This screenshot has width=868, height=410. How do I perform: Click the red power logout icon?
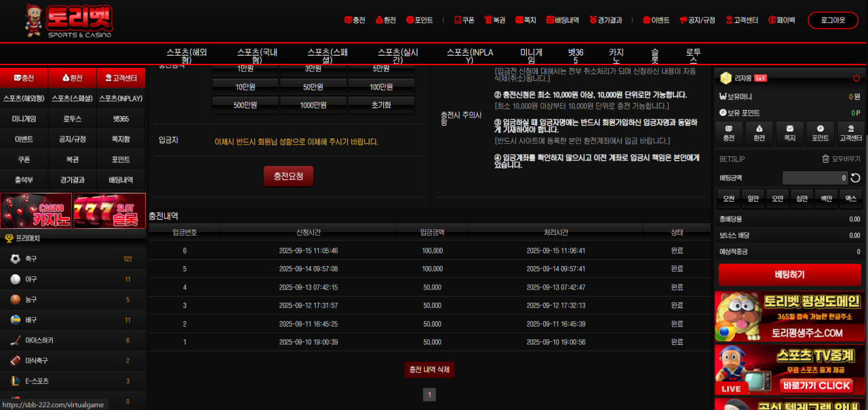(856, 78)
